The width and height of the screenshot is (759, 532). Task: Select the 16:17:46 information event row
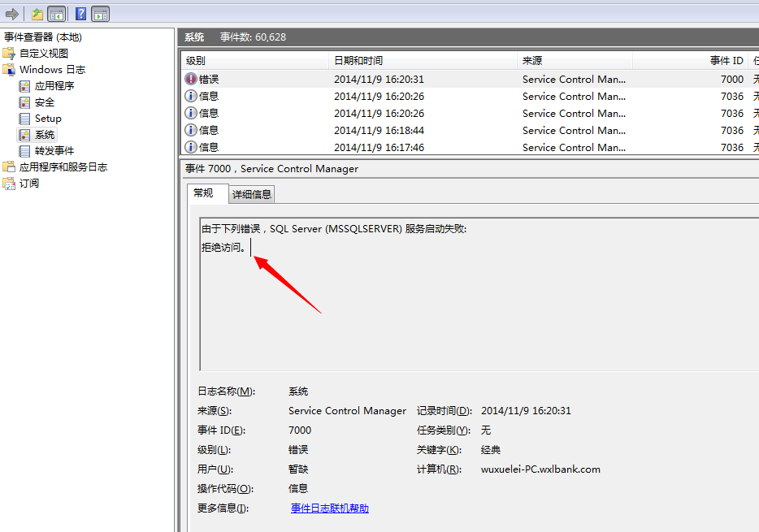(x=406, y=147)
